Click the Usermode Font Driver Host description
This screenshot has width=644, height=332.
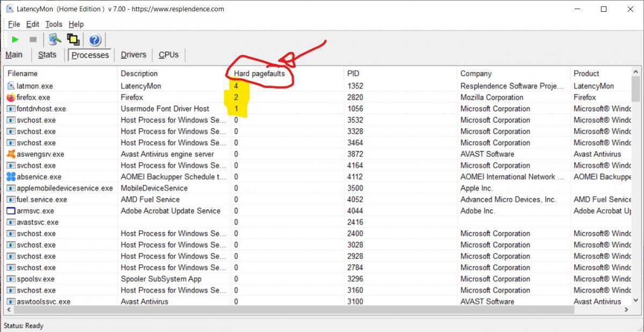(165, 109)
